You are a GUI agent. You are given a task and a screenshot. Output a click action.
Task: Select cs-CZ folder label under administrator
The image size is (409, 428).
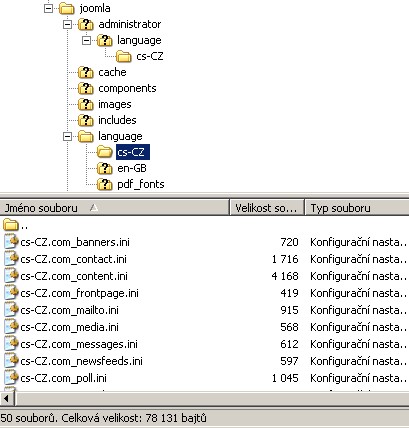pyautogui.click(x=150, y=56)
